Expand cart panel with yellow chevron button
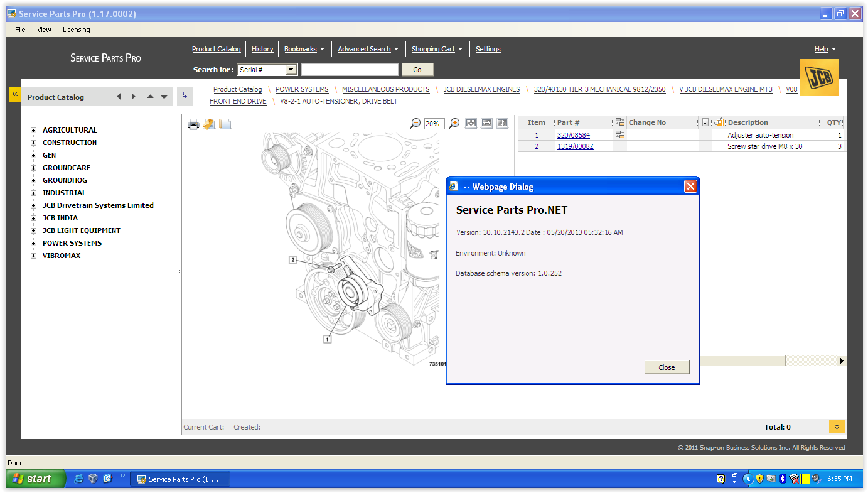The height and width of the screenshot is (493, 868). (837, 426)
